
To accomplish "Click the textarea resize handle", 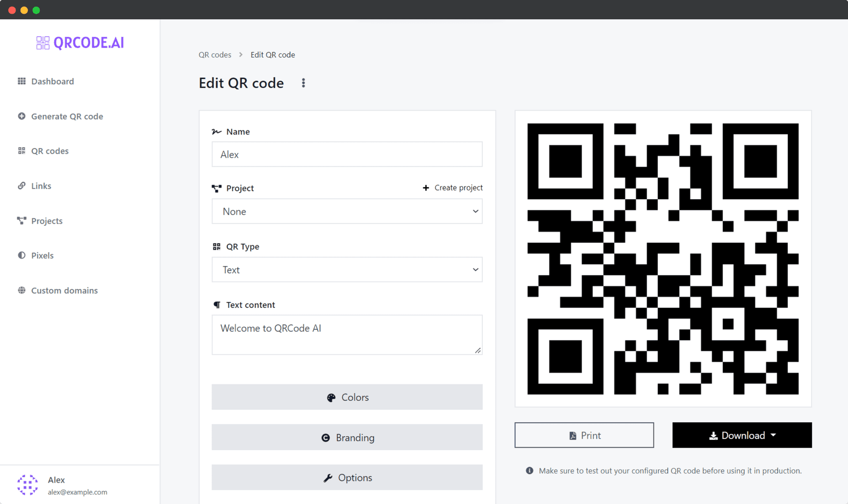I will (478, 350).
